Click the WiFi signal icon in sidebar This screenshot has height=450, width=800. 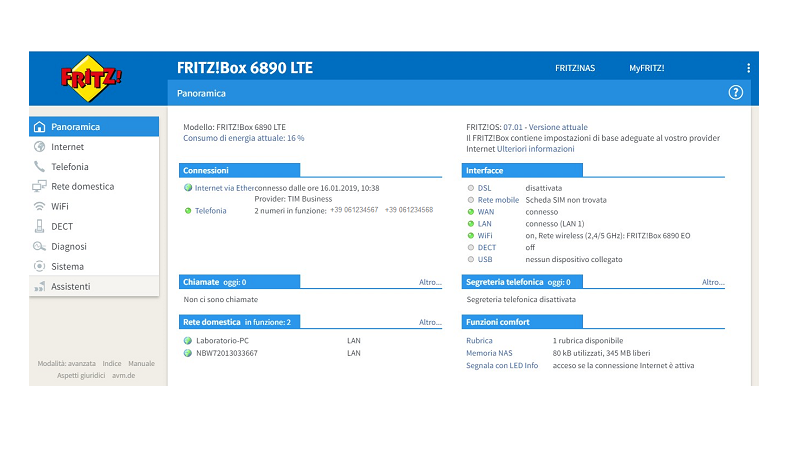pyautogui.click(x=39, y=206)
